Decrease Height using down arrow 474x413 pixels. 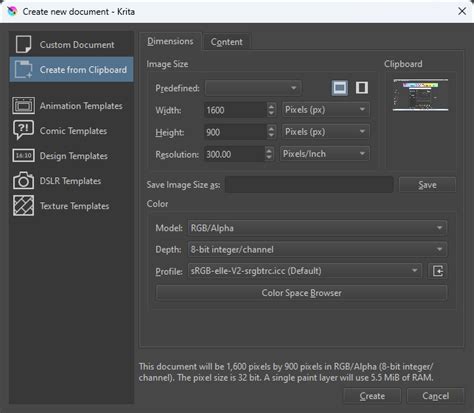271,136
